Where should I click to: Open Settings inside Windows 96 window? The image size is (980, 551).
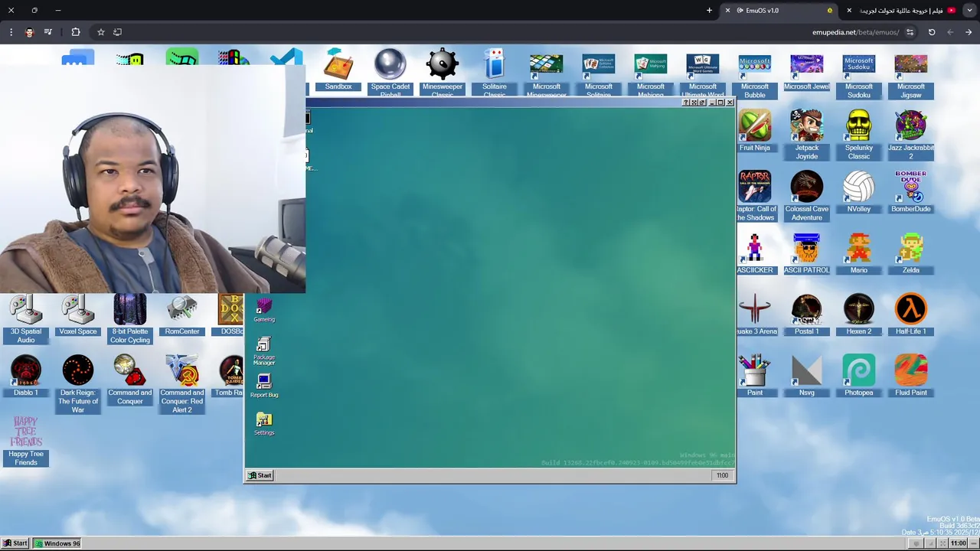pyautogui.click(x=264, y=423)
